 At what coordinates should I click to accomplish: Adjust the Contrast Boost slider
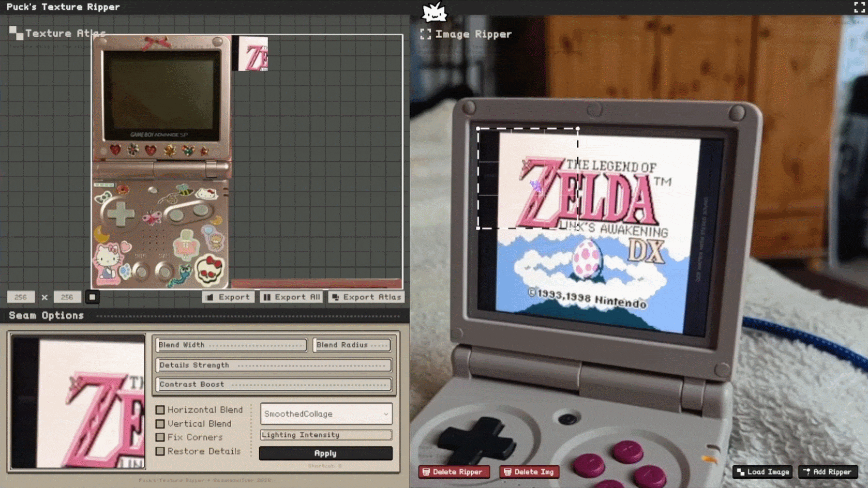click(274, 384)
